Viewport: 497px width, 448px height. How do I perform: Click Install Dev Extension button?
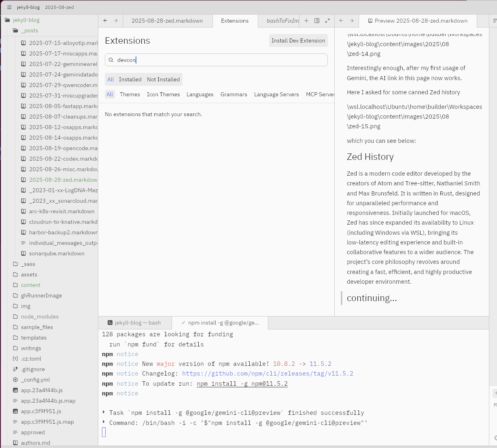[298, 40]
